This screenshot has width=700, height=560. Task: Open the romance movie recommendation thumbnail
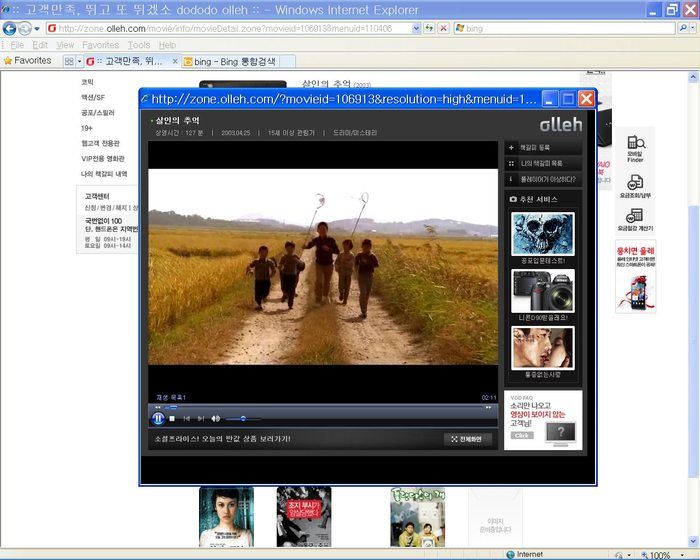coord(543,348)
